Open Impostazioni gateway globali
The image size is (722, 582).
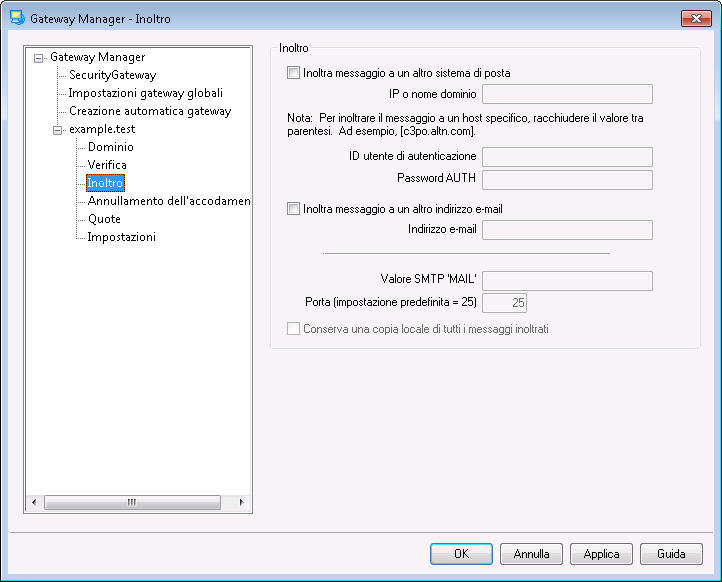pos(146,93)
